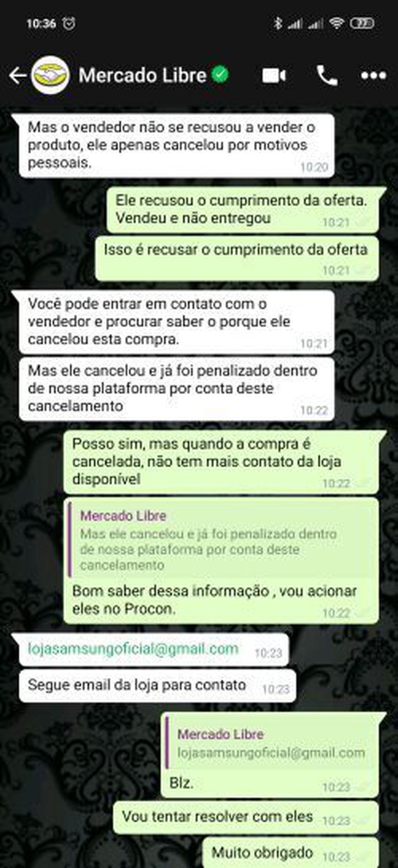Viewport: 398px width, 868px height.
Task: Tap quoted email reply preview above 'Blz.'
Action: 271,743
